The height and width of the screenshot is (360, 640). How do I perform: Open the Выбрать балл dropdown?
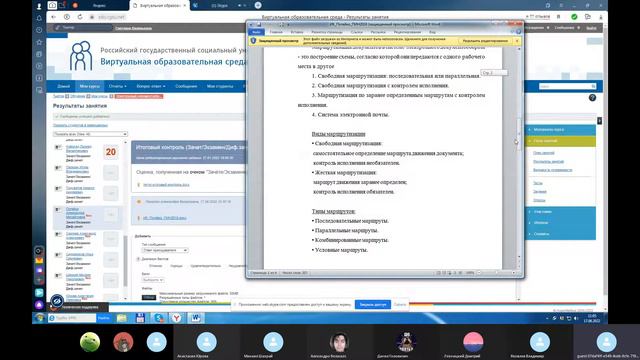(153, 280)
